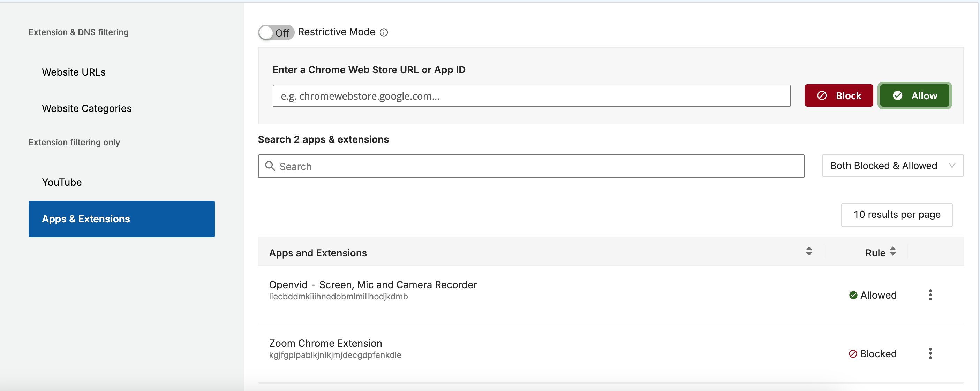Block the entered app with the red button

838,96
